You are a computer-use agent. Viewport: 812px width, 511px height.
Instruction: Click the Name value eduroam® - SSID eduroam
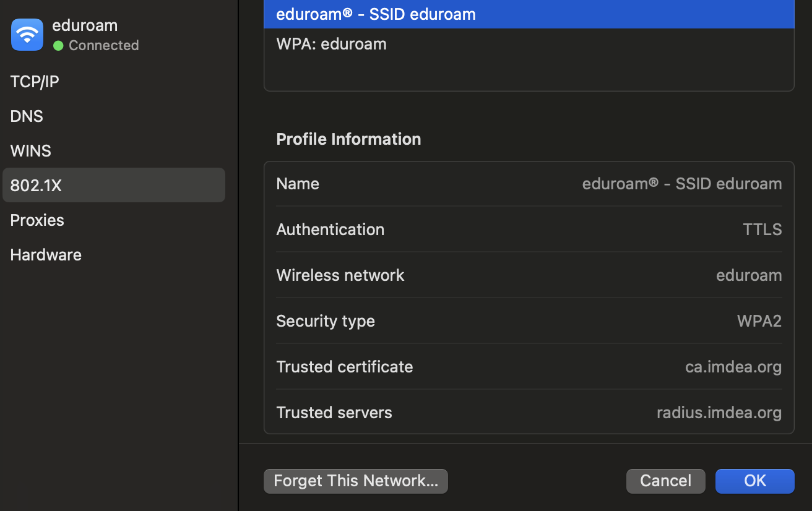[682, 184]
